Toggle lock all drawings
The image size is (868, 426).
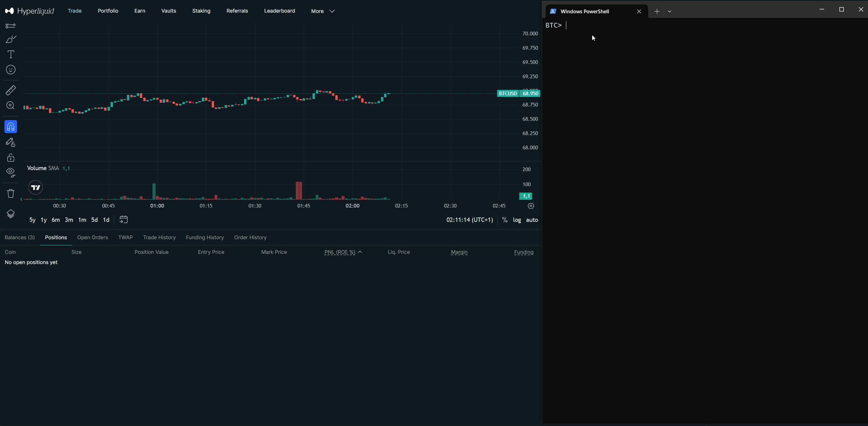click(11, 158)
